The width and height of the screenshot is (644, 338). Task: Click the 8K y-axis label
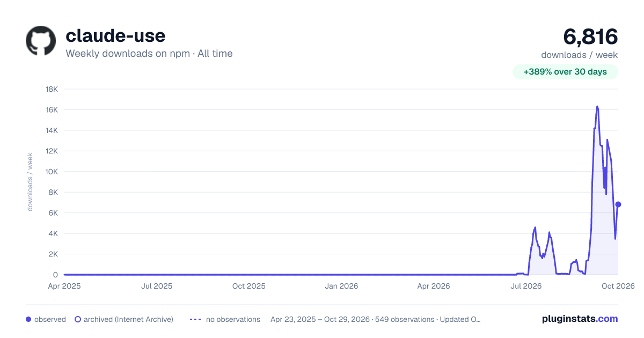coord(54,193)
